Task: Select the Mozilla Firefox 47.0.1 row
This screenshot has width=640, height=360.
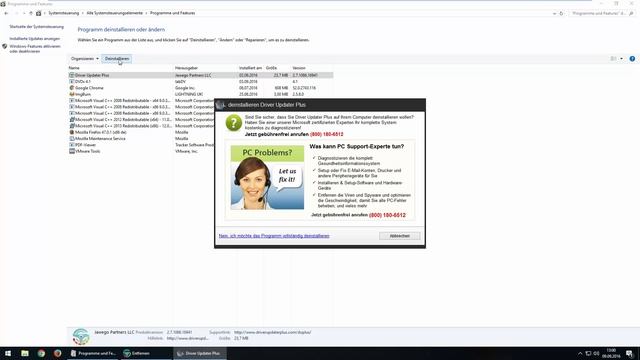Action: tap(141, 132)
